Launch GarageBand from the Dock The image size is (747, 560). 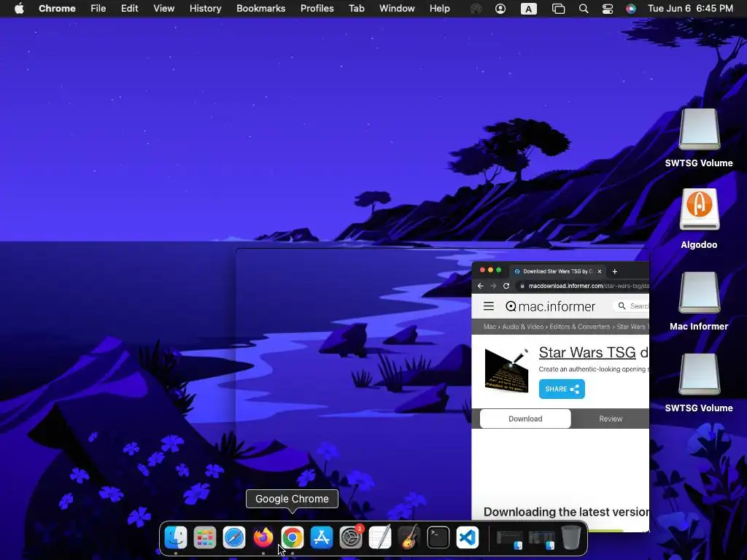pyautogui.click(x=409, y=537)
